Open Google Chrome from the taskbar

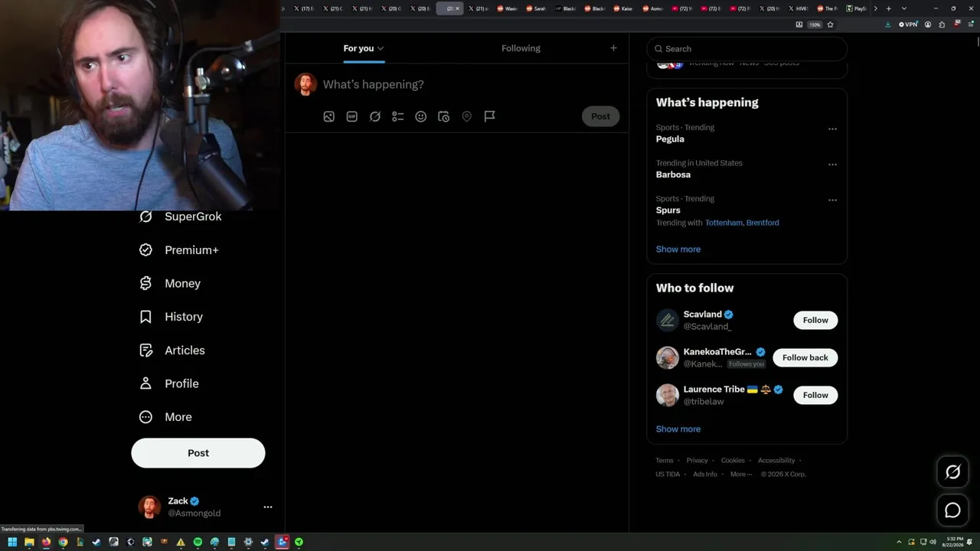click(63, 542)
